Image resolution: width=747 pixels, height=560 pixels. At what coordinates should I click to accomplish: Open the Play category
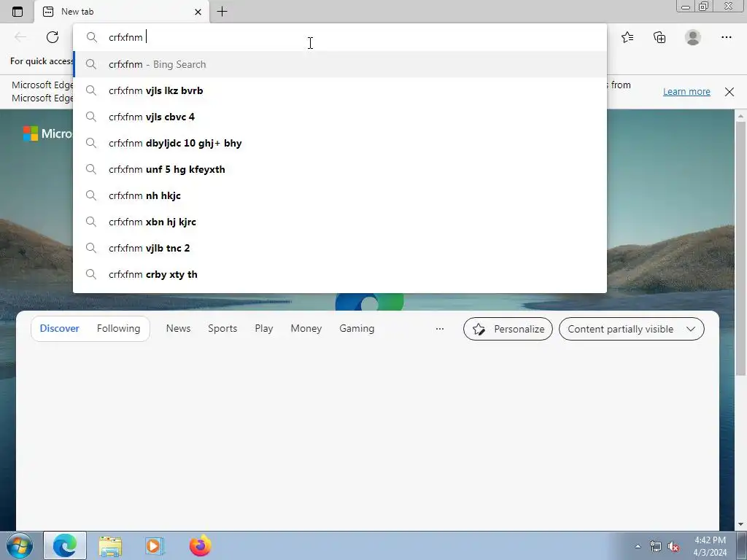pyautogui.click(x=264, y=329)
